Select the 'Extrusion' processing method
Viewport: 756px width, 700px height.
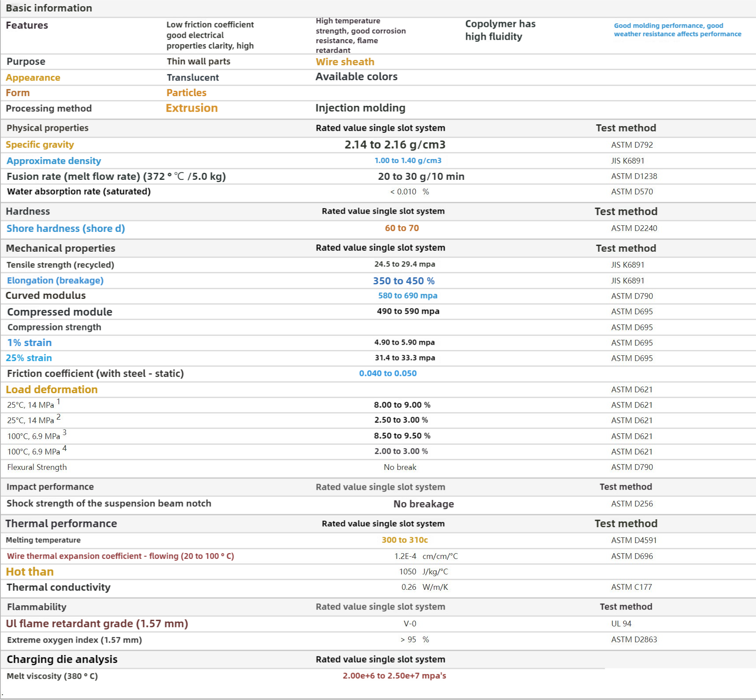coord(192,108)
